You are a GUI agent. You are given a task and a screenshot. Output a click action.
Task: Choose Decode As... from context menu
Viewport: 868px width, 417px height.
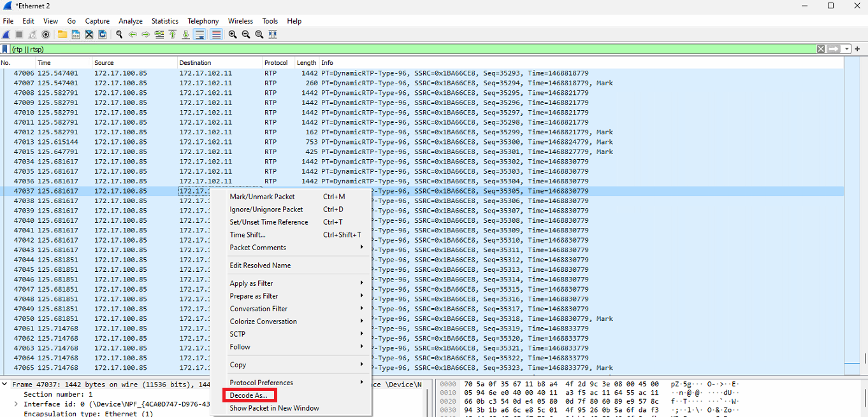249,395
